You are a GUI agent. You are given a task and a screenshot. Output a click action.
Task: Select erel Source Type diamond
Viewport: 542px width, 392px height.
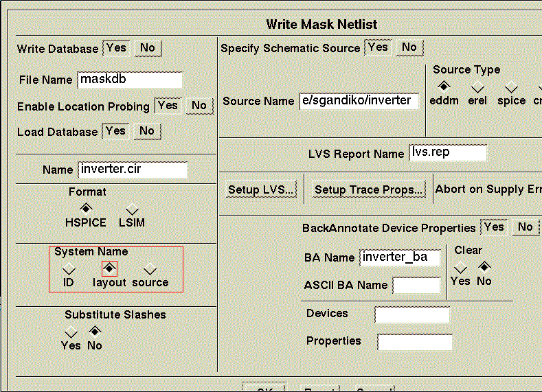pyautogui.click(x=477, y=87)
